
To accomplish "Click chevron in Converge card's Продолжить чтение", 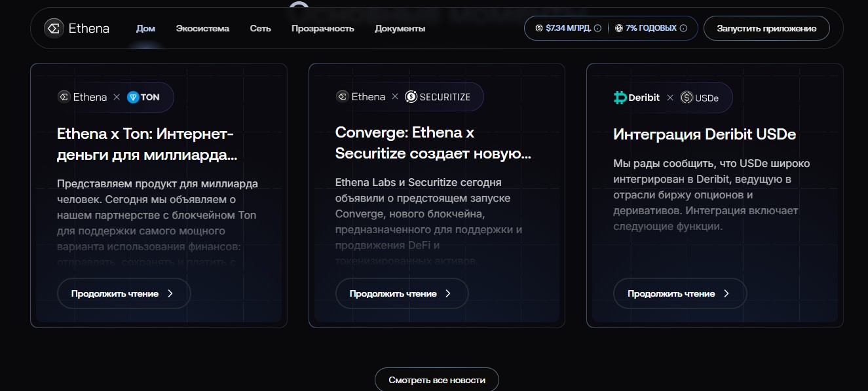I will [x=448, y=293].
